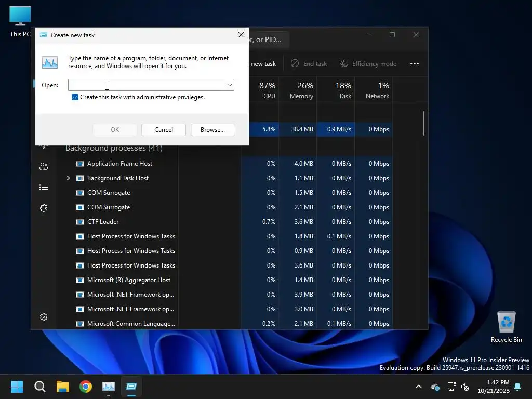Click the OneDrive cloud tray icon
The width and height of the screenshot is (532, 399).
(x=435, y=387)
